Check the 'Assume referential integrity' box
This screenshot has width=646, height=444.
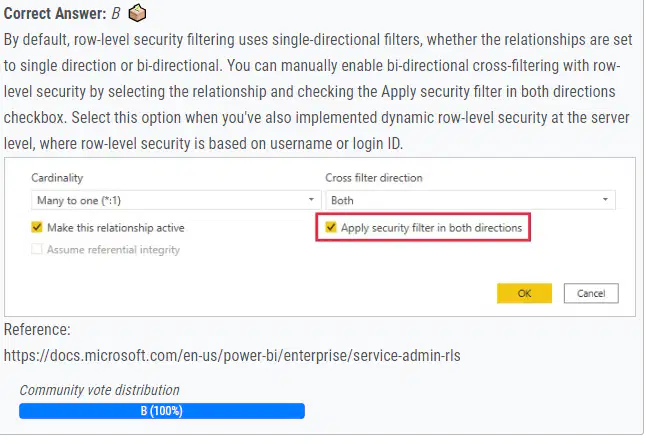coord(37,249)
